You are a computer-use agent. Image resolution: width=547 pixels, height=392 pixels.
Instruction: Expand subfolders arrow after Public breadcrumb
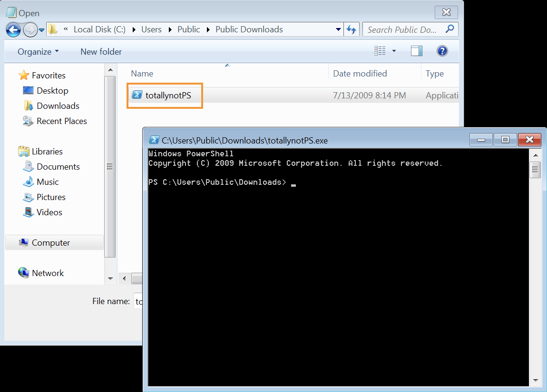tap(208, 29)
